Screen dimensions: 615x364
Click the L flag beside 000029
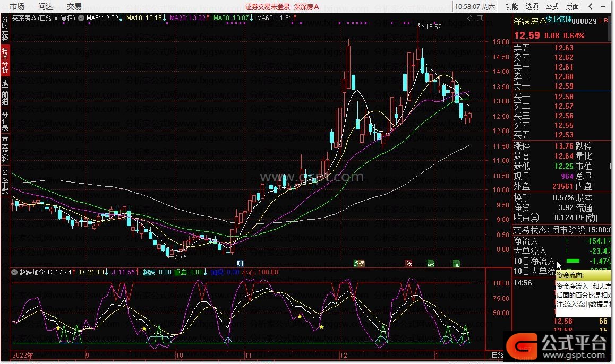click(601, 20)
